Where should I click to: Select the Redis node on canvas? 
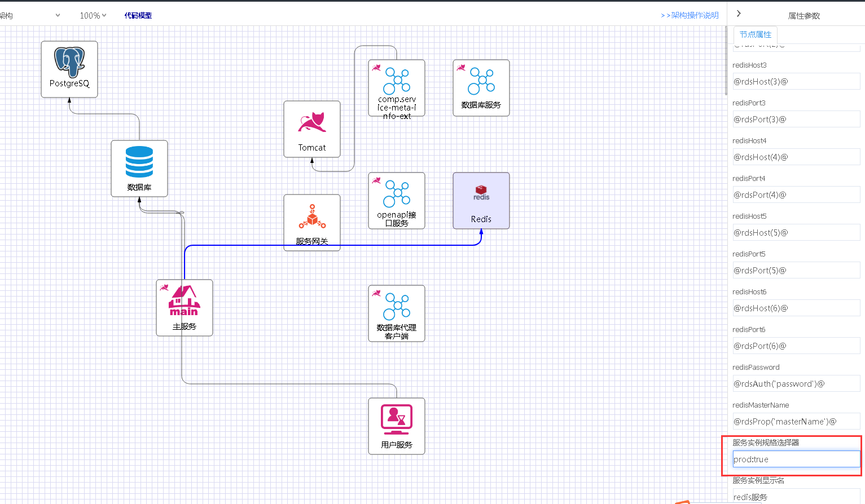[x=481, y=200]
